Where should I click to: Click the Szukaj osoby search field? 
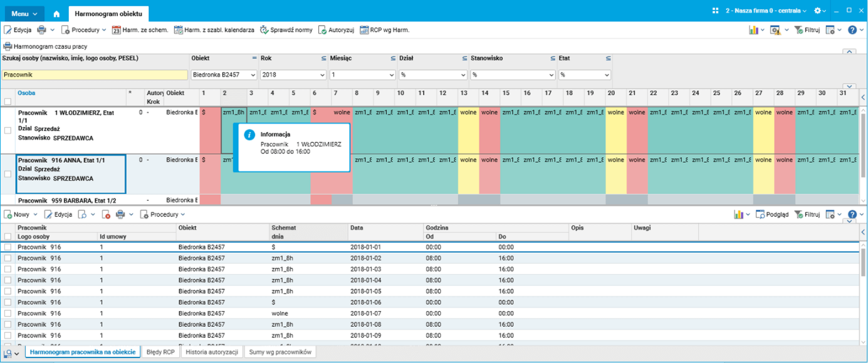[x=94, y=74]
